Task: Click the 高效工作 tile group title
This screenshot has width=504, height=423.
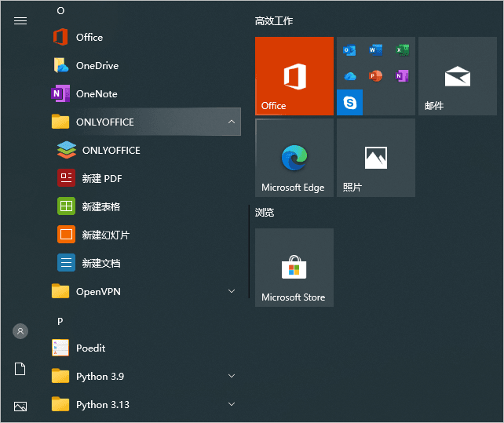Action: pos(274,21)
